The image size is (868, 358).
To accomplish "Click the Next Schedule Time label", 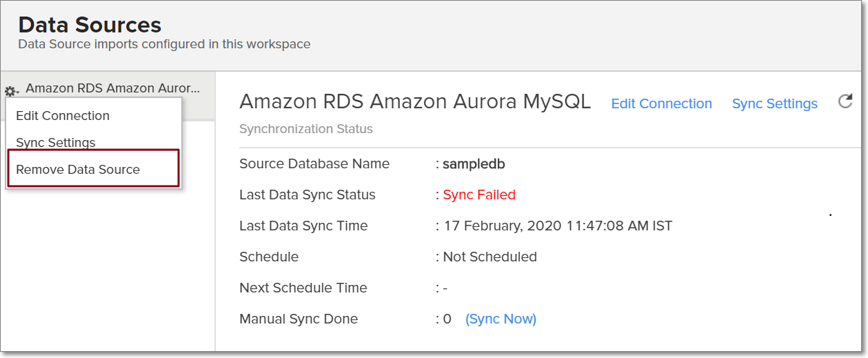I will [303, 288].
